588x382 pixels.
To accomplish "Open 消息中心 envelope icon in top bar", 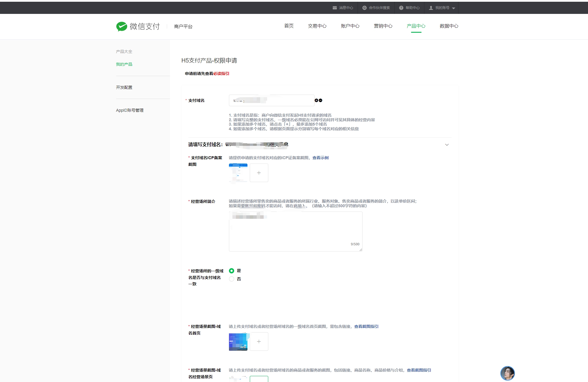I will click(334, 8).
